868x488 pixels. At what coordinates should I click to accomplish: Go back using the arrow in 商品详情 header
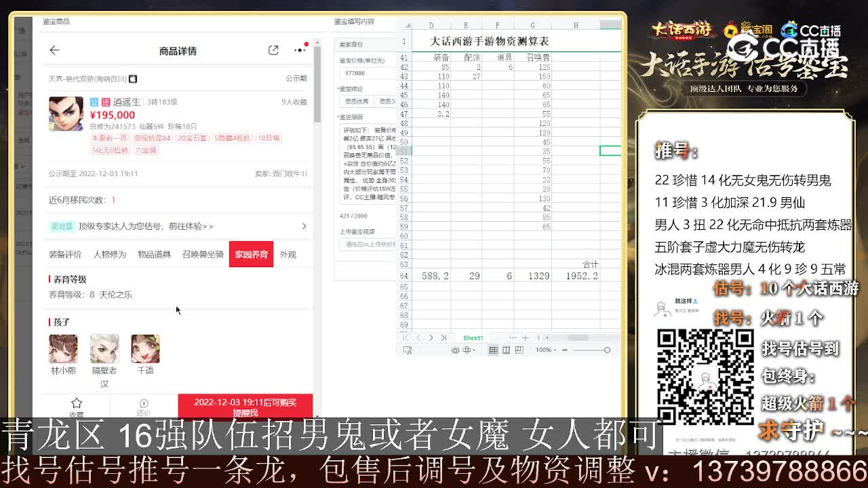pos(54,50)
